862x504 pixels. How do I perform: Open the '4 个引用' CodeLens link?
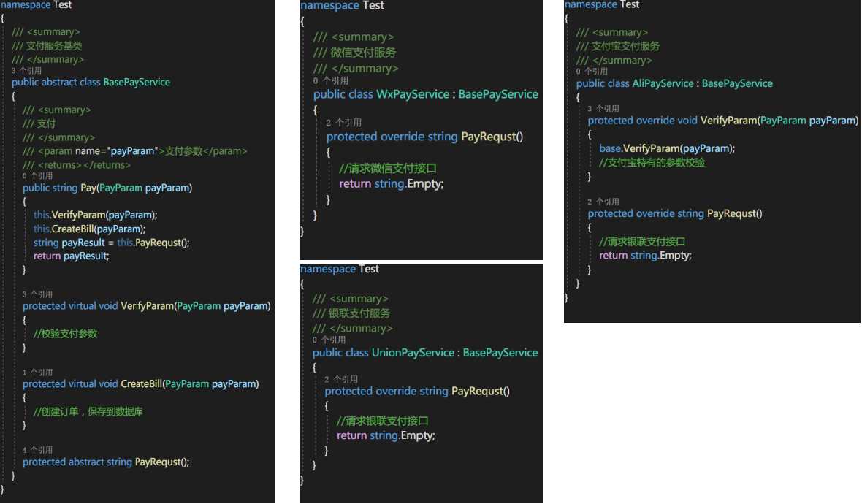click(x=37, y=450)
